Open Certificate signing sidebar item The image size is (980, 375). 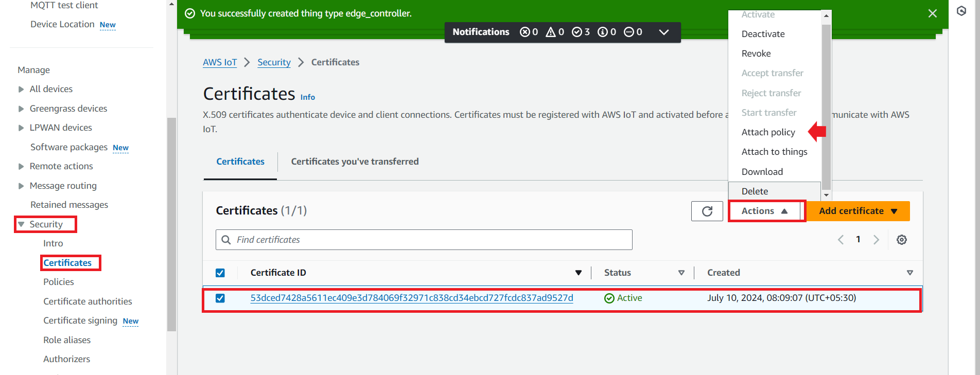point(80,320)
